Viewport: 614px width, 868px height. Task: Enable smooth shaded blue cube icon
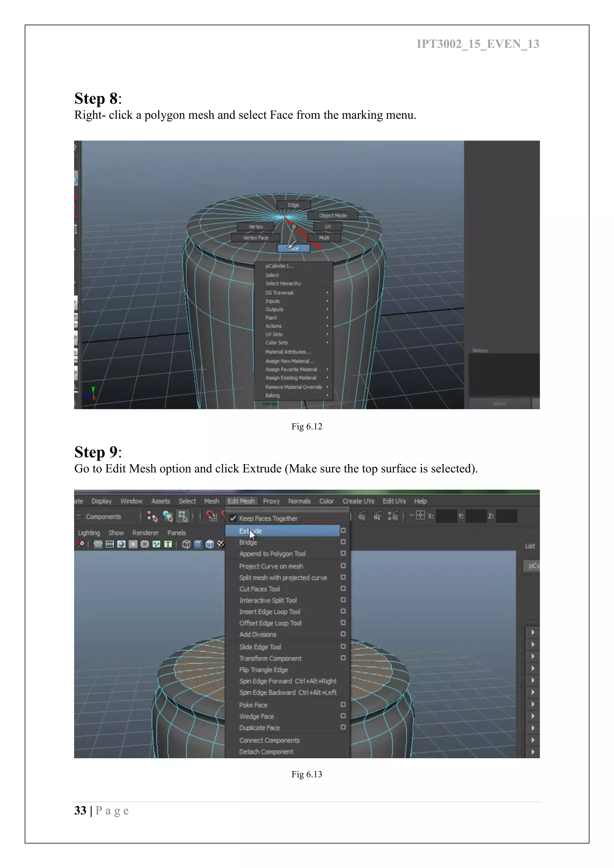pos(198,544)
